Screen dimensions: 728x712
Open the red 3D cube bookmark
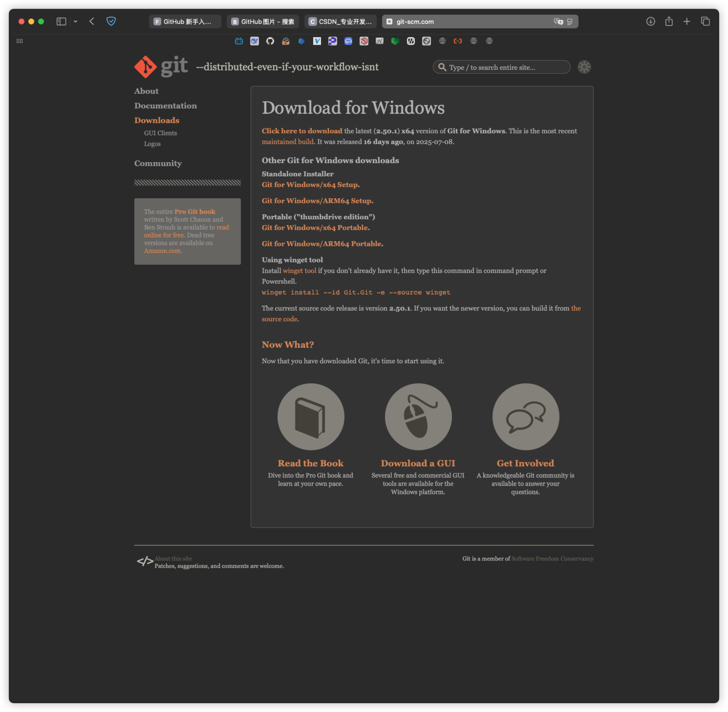tap(364, 41)
